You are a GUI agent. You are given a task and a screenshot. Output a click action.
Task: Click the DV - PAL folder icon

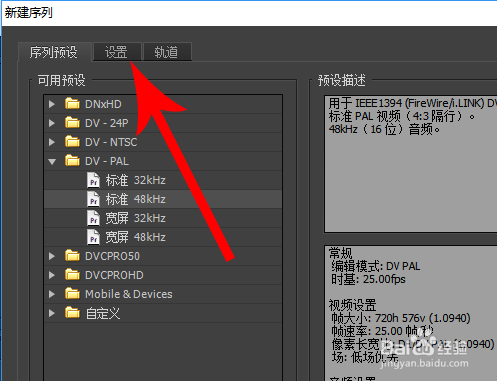tap(72, 161)
